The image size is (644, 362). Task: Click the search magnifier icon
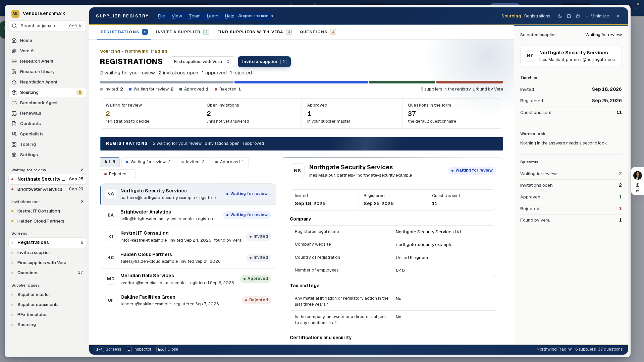pos(15,26)
